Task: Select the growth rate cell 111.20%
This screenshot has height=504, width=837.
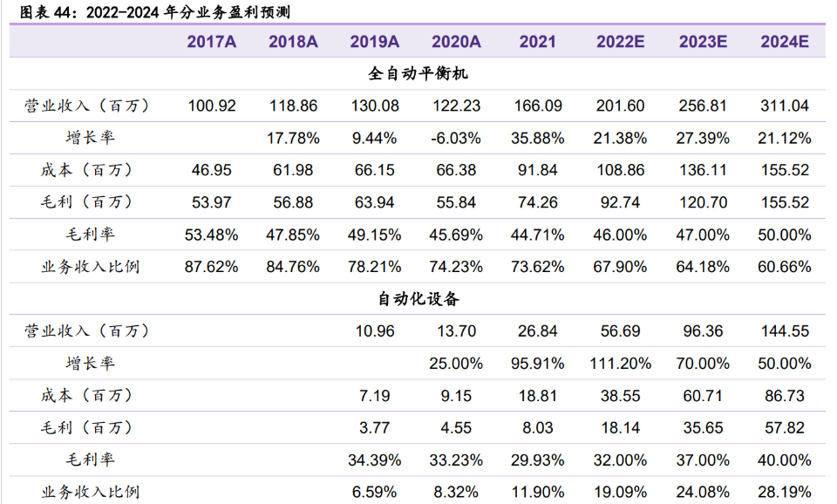Action: tap(620, 364)
